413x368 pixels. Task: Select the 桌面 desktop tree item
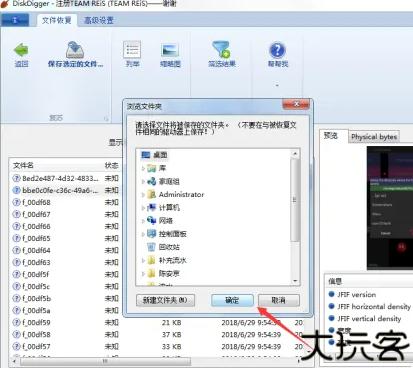pos(154,155)
